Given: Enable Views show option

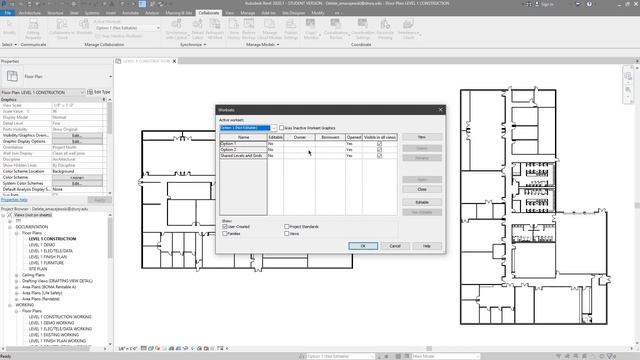Looking at the screenshot, I should click(x=287, y=233).
